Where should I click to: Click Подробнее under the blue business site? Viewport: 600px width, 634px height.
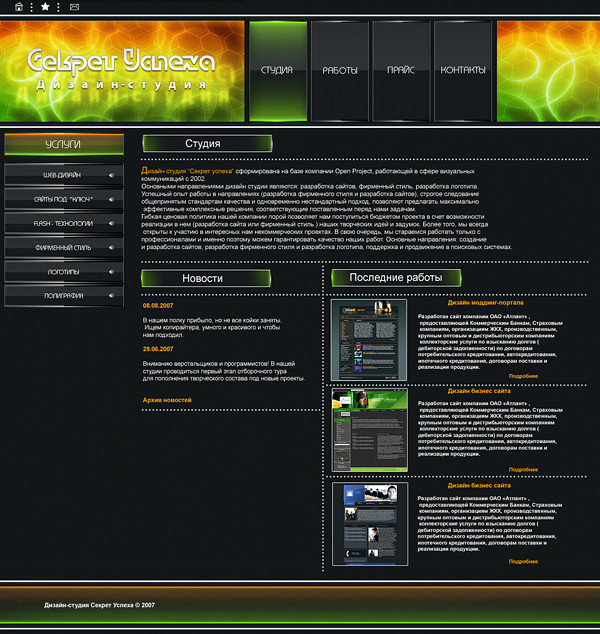click(523, 561)
